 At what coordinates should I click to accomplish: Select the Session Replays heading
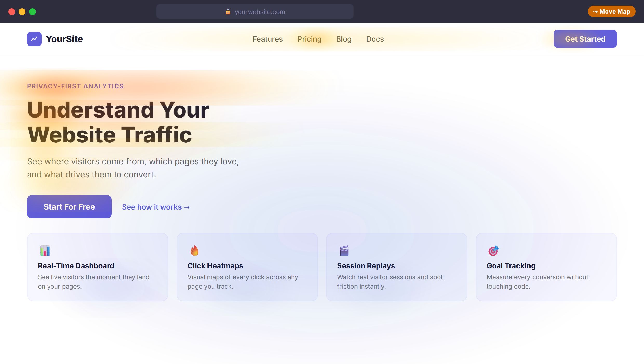[x=366, y=266]
